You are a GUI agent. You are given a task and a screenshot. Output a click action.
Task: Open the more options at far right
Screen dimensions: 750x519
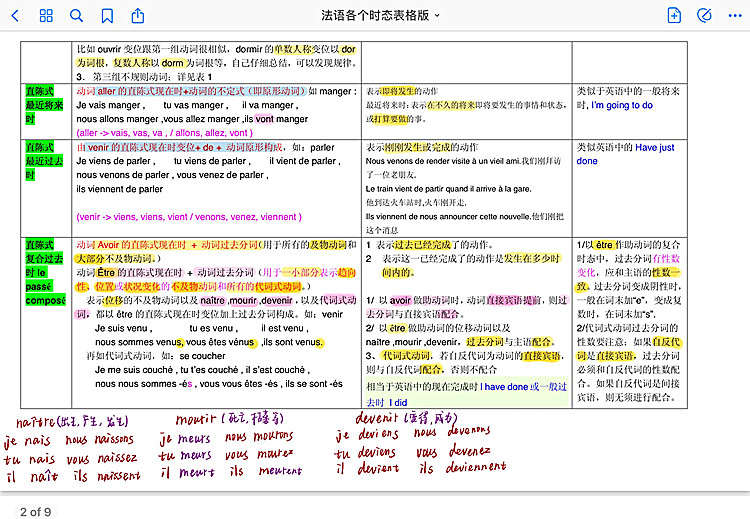coord(735,16)
